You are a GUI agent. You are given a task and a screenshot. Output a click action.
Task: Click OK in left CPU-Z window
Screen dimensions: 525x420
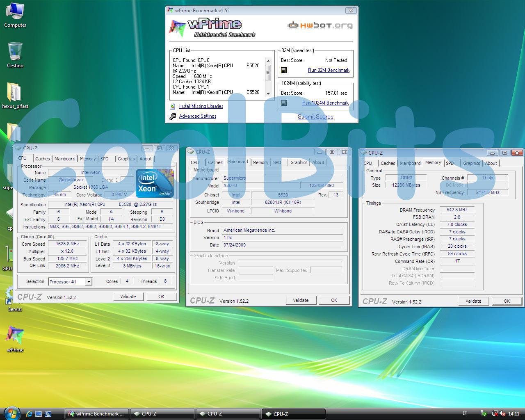(x=161, y=297)
